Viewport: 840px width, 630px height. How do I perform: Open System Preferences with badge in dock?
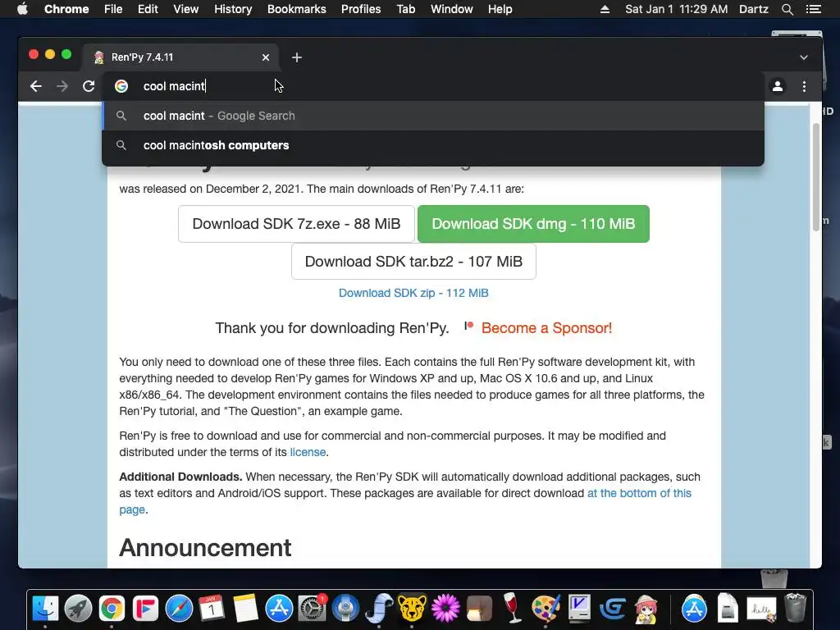[313, 609]
